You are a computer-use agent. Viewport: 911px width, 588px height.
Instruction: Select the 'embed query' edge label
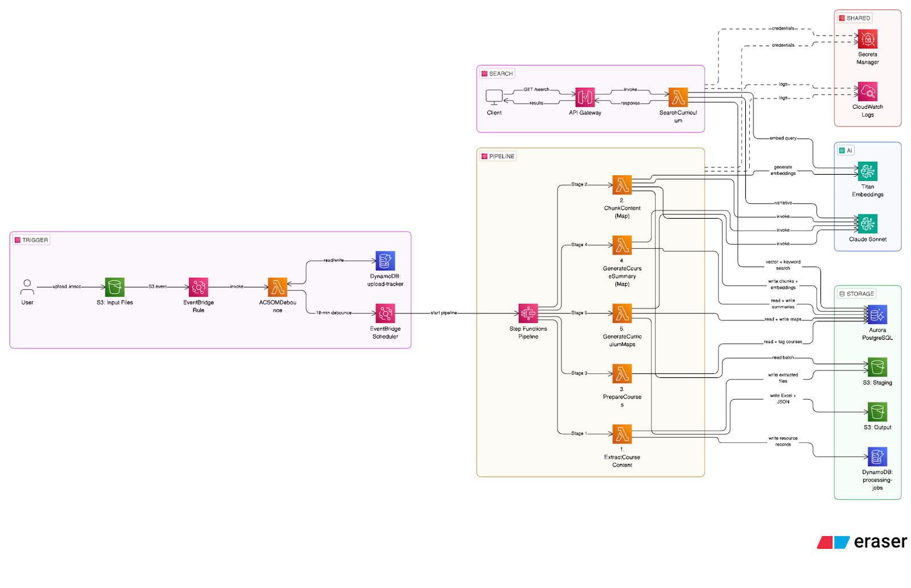tap(783, 138)
